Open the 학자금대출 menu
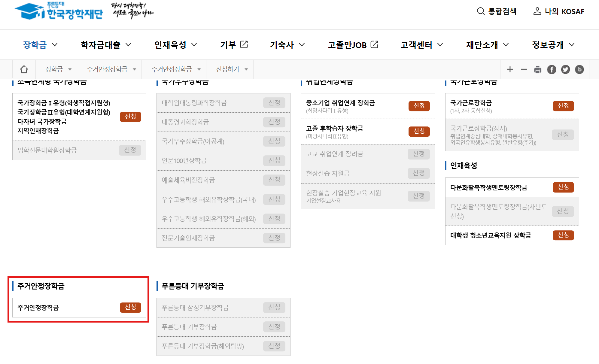This screenshot has height=364, width=599. click(x=100, y=45)
